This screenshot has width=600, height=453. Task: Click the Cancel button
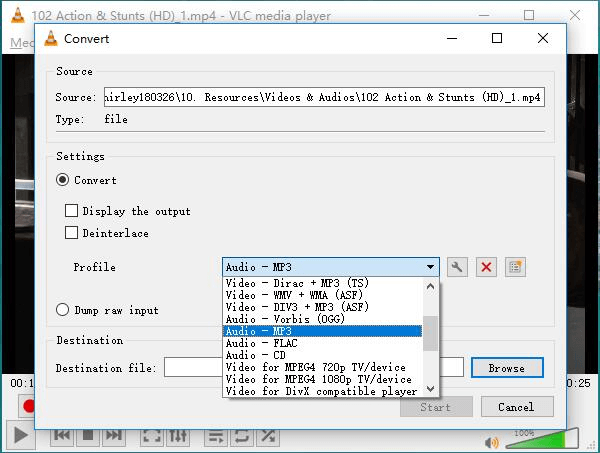click(517, 407)
